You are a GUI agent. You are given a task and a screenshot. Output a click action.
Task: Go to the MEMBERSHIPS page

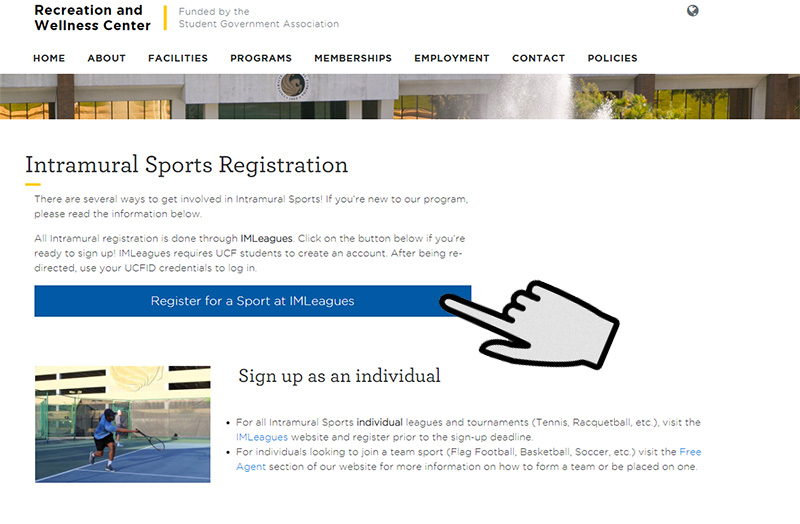[x=353, y=58]
